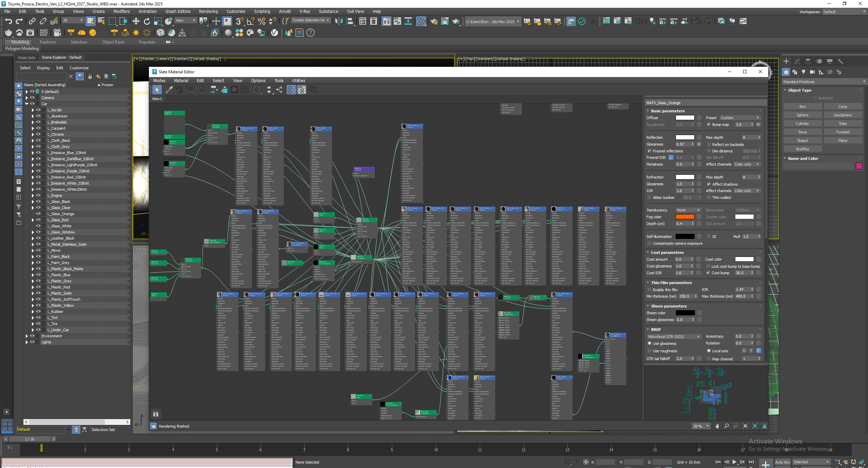Open the orange Fog color swatch
This screenshot has height=468, width=868.
tap(685, 217)
